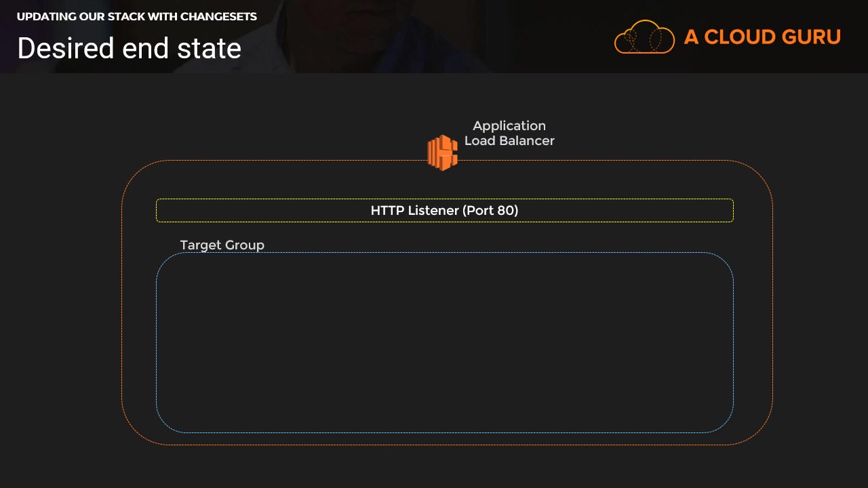Image resolution: width=868 pixels, height=488 pixels.
Task: Click the letter A in the logo text
Action: coord(691,37)
